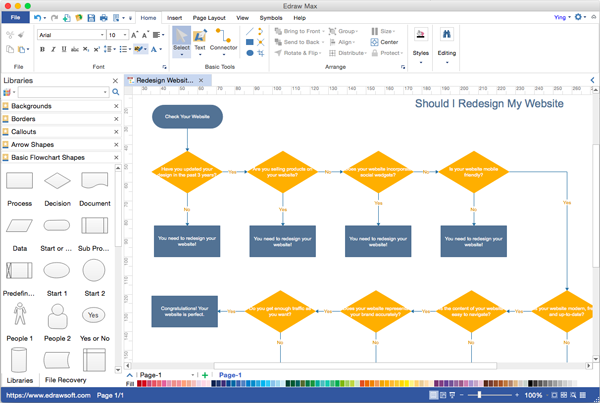Open the Styles gallery
Screen dimensions: 600x403
click(421, 40)
